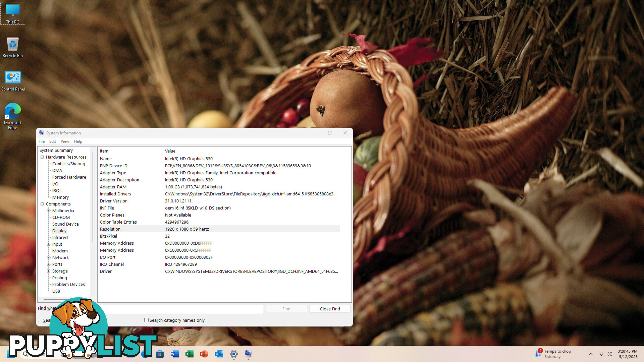
Task: Select System Summary in the tree
Action: [x=56, y=150]
